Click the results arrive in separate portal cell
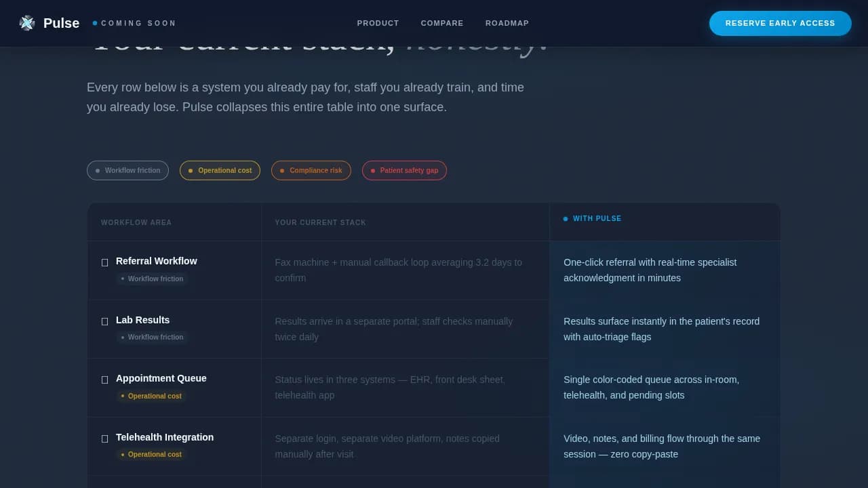This screenshot has width=868, height=488. (x=406, y=329)
